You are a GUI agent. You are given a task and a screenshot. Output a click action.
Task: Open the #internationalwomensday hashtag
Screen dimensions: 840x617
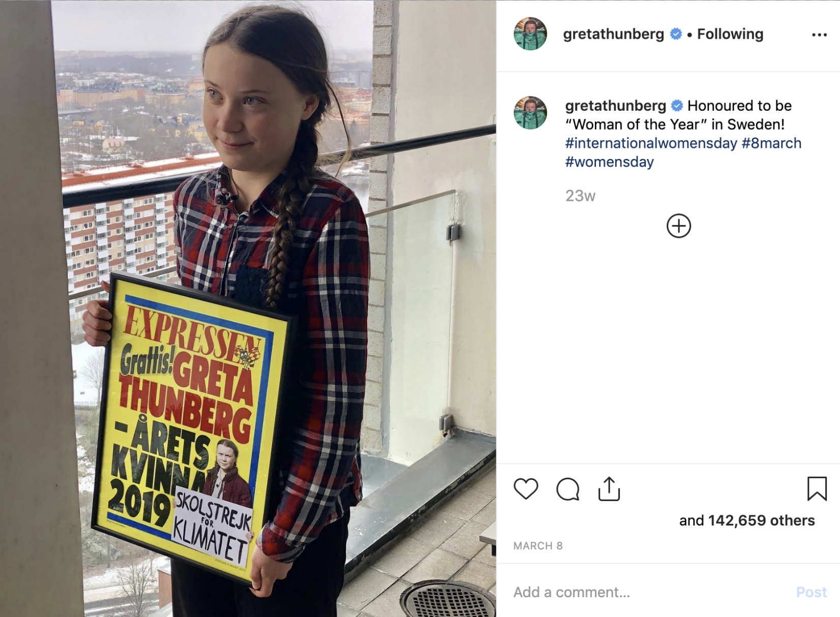[651, 143]
